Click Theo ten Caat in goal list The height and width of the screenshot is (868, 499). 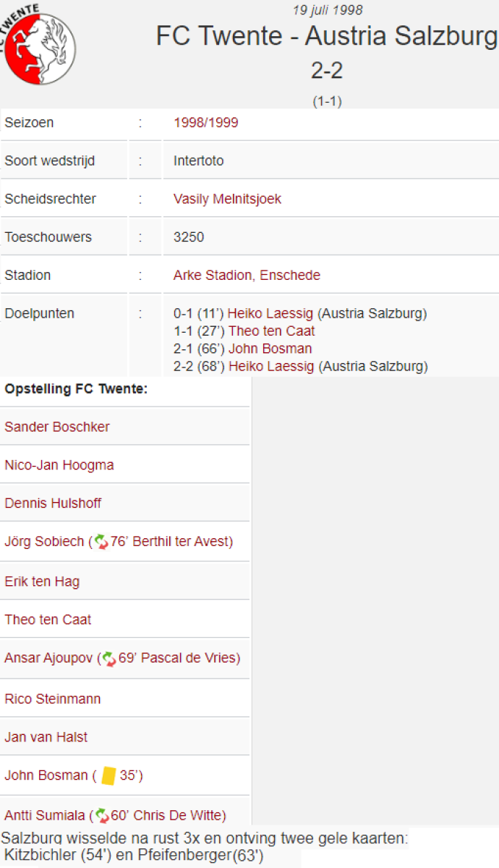[272, 331]
